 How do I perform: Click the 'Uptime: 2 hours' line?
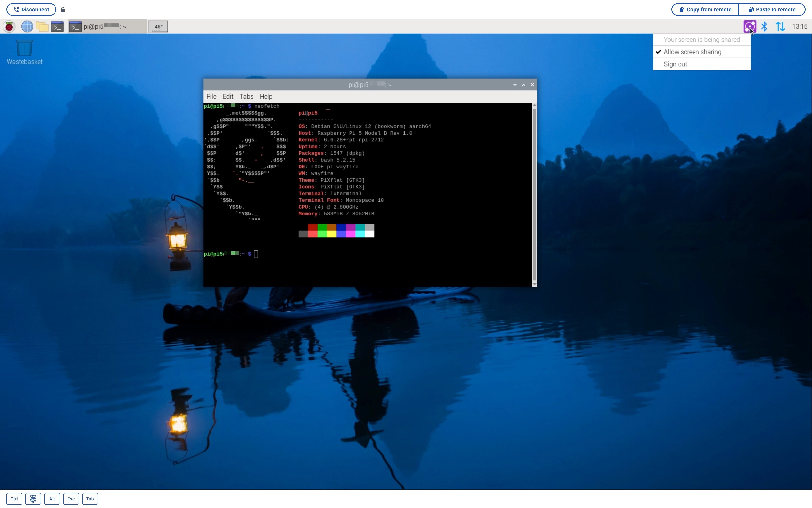pos(322,147)
